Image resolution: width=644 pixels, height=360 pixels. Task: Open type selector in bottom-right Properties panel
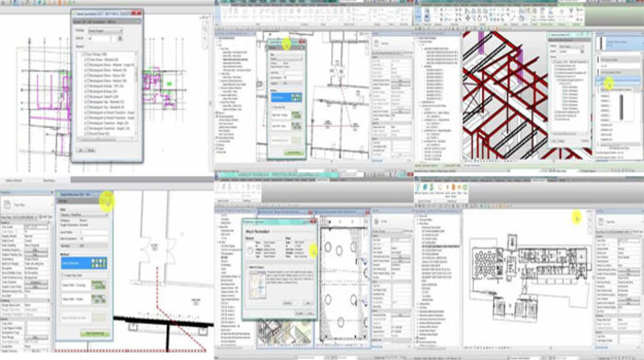click(x=619, y=222)
